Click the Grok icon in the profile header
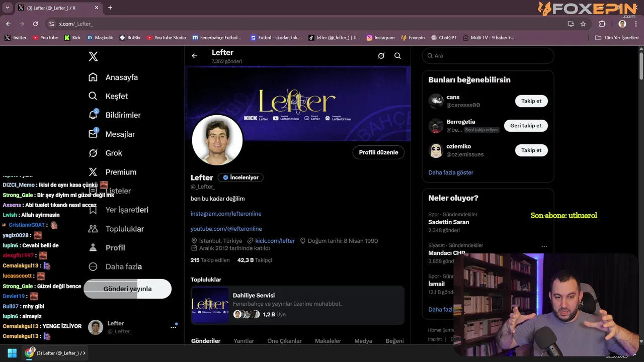The width and height of the screenshot is (644, 362). point(381,56)
